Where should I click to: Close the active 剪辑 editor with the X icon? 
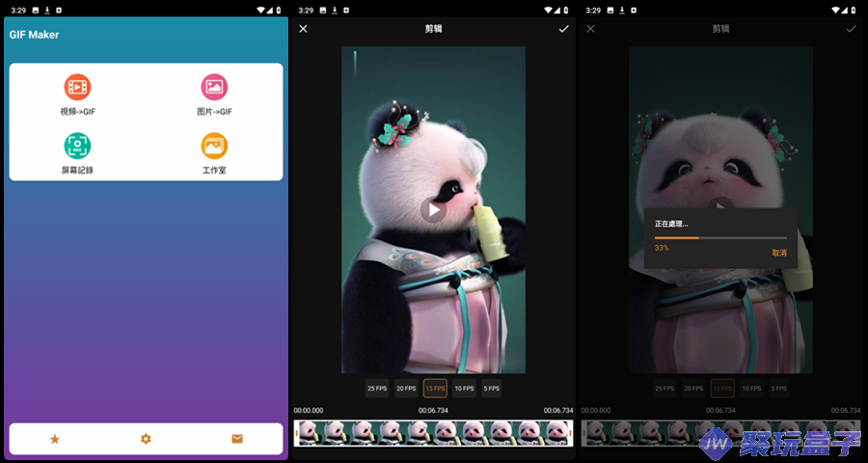click(303, 29)
